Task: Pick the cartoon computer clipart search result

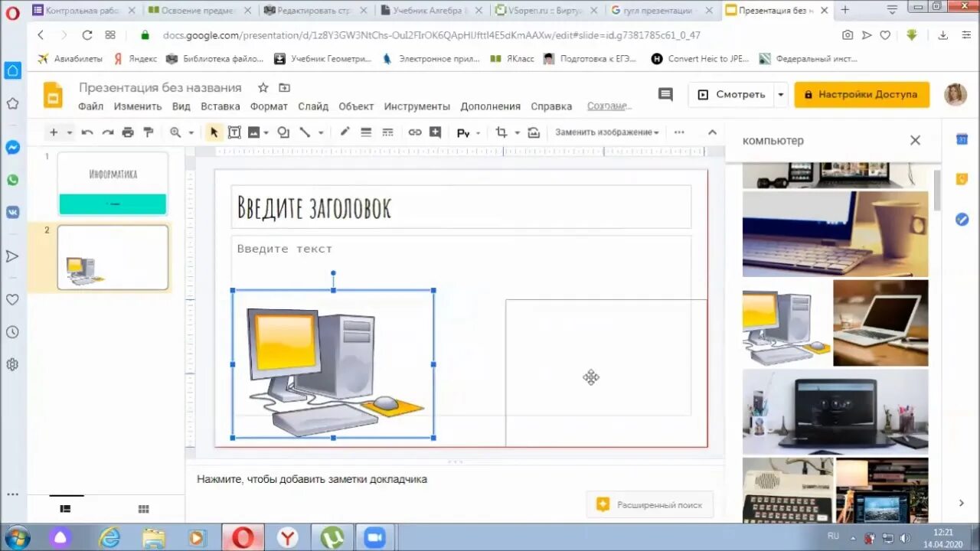Action: 786,323
